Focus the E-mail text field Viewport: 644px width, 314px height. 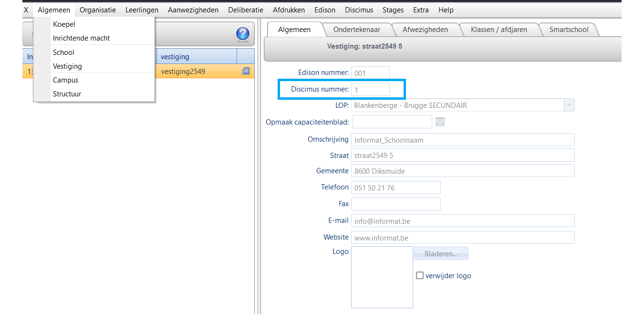tap(462, 221)
